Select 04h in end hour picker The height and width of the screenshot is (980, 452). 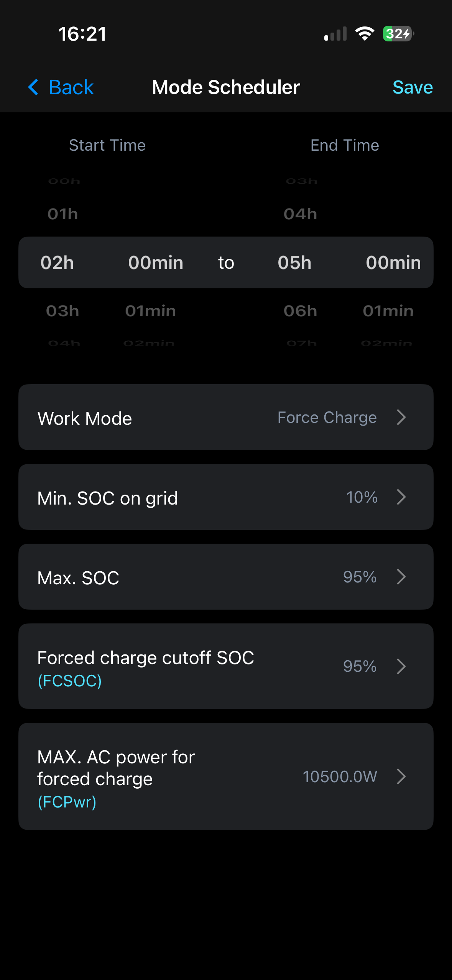coord(301,214)
